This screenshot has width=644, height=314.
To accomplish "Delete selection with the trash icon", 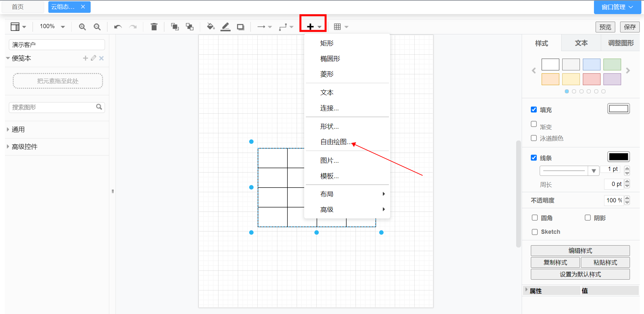I will (154, 27).
